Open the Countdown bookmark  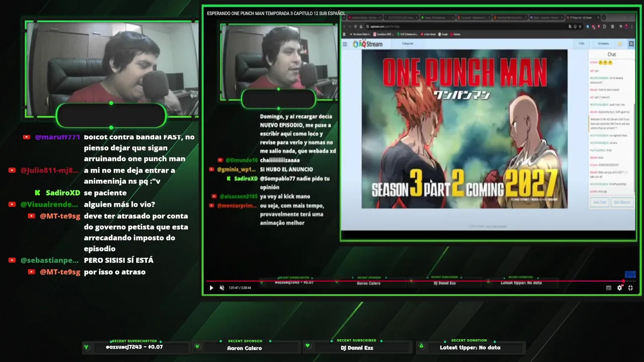383,34
